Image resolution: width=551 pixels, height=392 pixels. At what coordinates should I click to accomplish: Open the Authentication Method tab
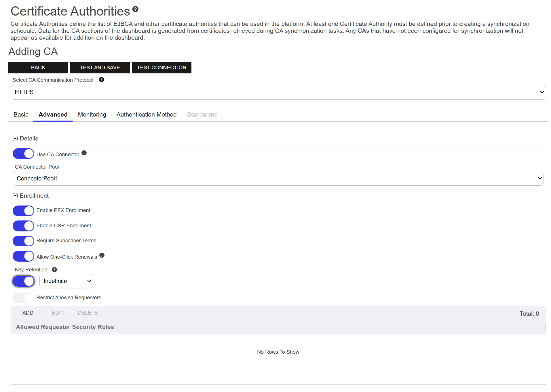pos(146,115)
